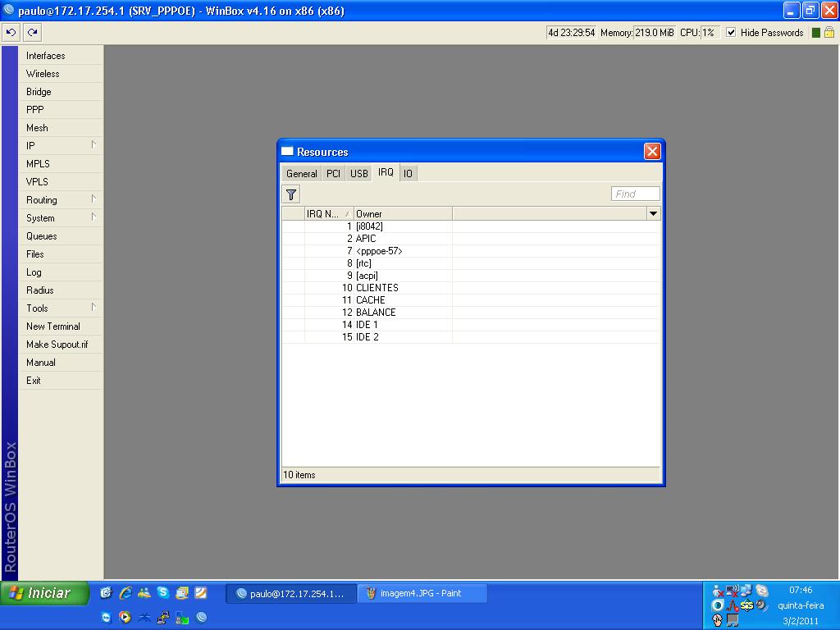840x630 pixels.
Task: Open the Manual entry
Action: [60, 363]
